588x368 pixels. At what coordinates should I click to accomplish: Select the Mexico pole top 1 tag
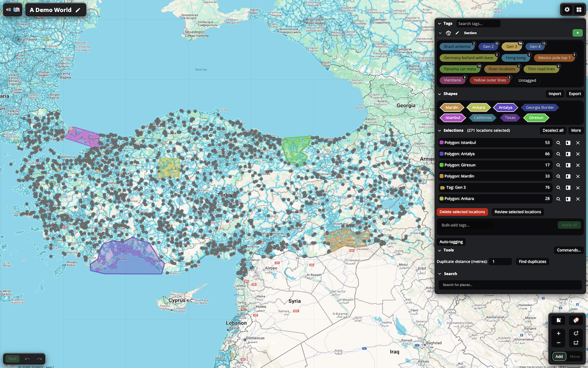[554, 58]
